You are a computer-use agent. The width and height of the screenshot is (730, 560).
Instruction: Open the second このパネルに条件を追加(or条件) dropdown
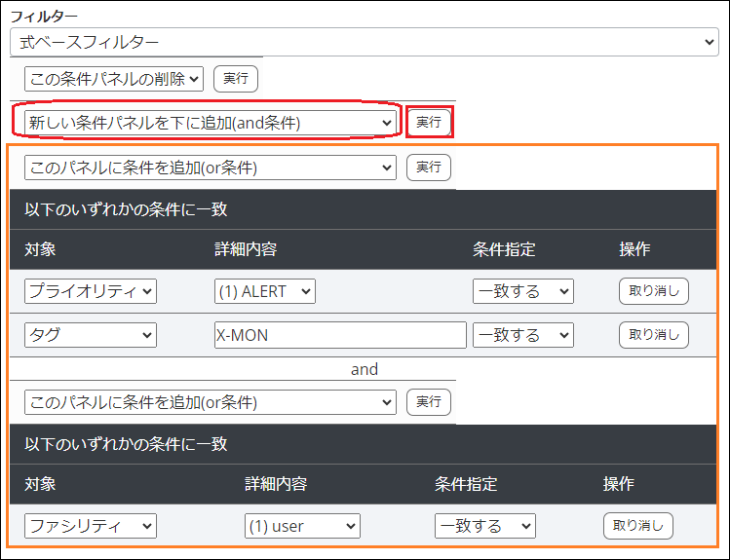pyautogui.click(x=210, y=401)
